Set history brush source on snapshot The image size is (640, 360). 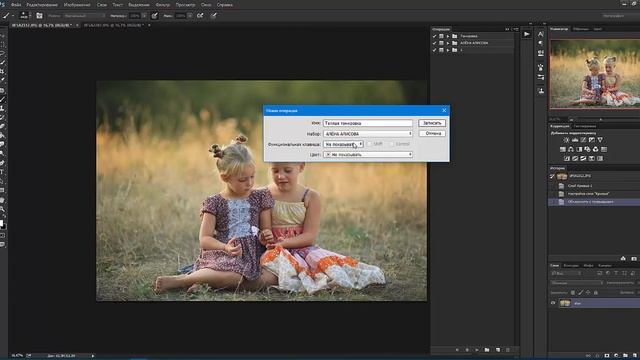pos(552,176)
